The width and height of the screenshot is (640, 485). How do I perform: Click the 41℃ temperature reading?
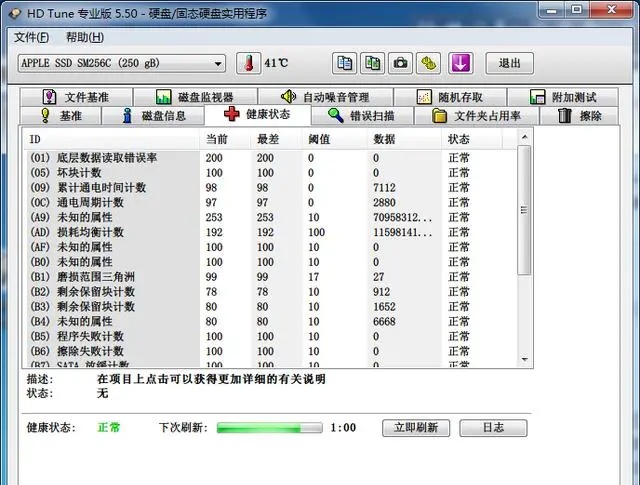276,63
